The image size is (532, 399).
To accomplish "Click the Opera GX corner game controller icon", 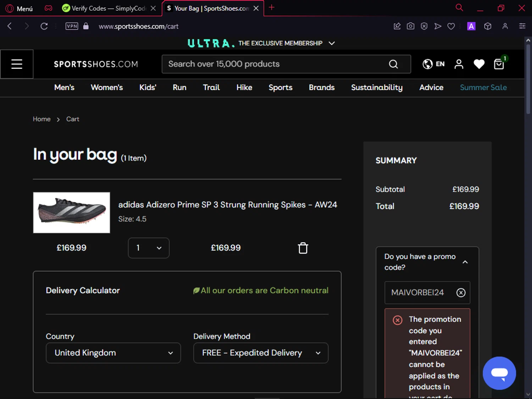I will [x=48, y=8].
